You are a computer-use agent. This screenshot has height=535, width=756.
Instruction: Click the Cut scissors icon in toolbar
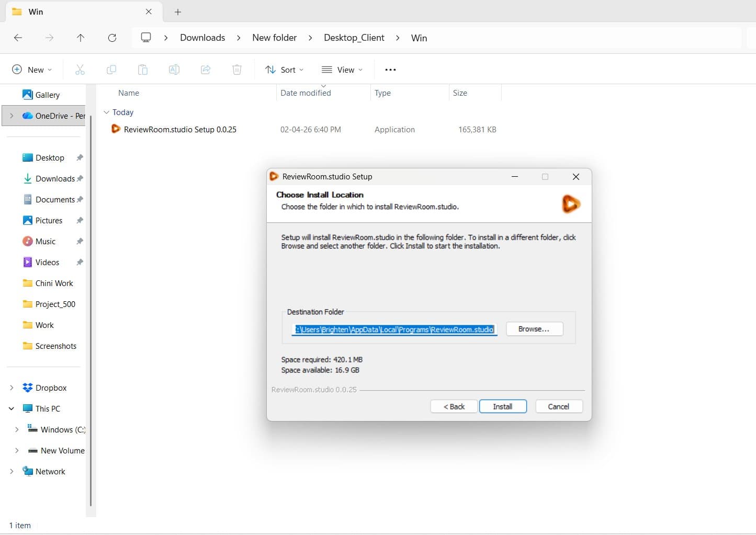pos(80,70)
